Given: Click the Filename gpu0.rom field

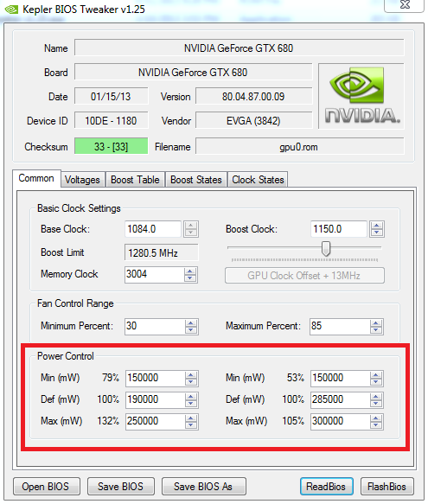Looking at the screenshot, I should (x=300, y=146).
